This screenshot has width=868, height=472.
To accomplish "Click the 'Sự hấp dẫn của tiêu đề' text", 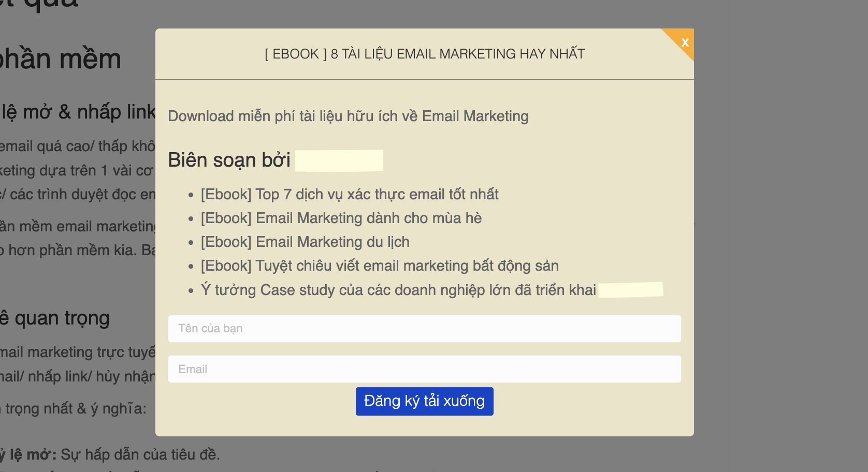I will click(x=140, y=454).
